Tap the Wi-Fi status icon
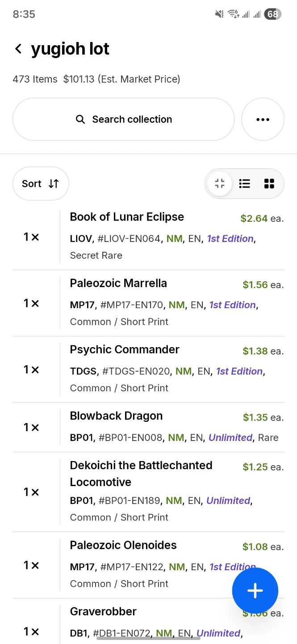 click(x=233, y=14)
